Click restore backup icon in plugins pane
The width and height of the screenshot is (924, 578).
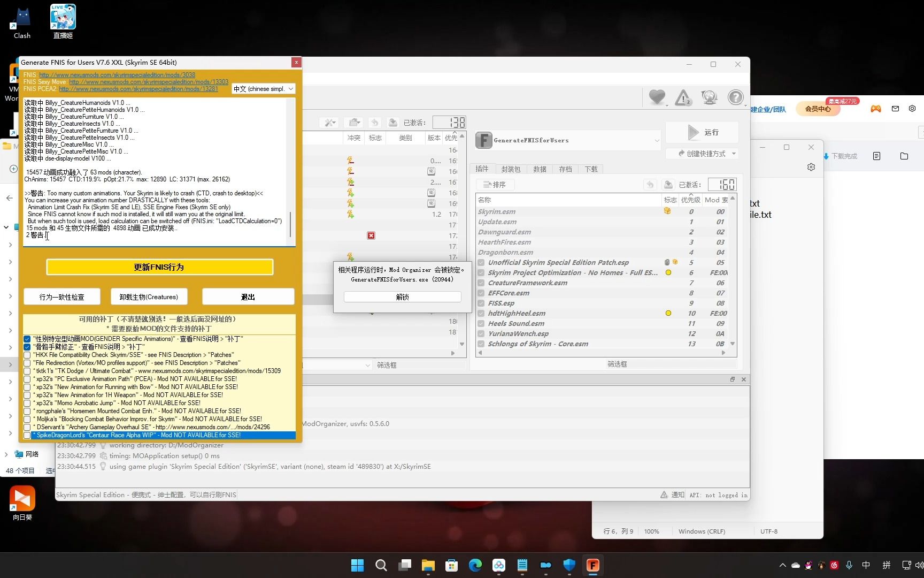650,185
